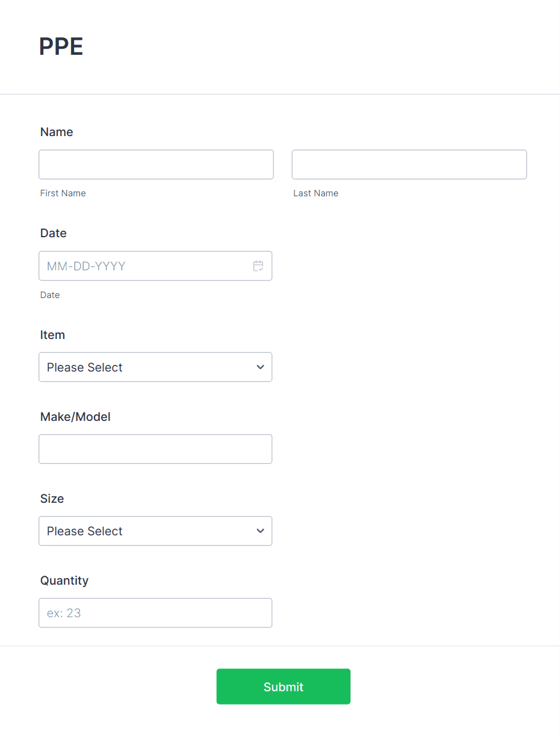560x734 pixels.
Task: Click the Name section label
Action: (57, 132)
